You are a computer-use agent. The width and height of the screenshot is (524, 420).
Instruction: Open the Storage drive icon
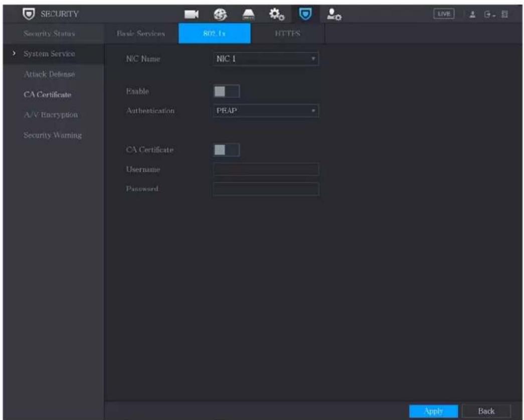248,15
